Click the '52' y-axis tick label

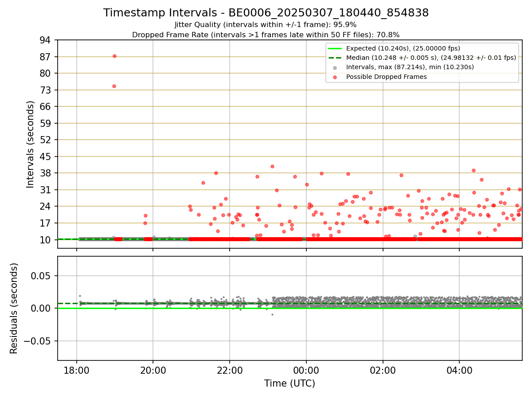pyautogui.click(x=46, y=140)
